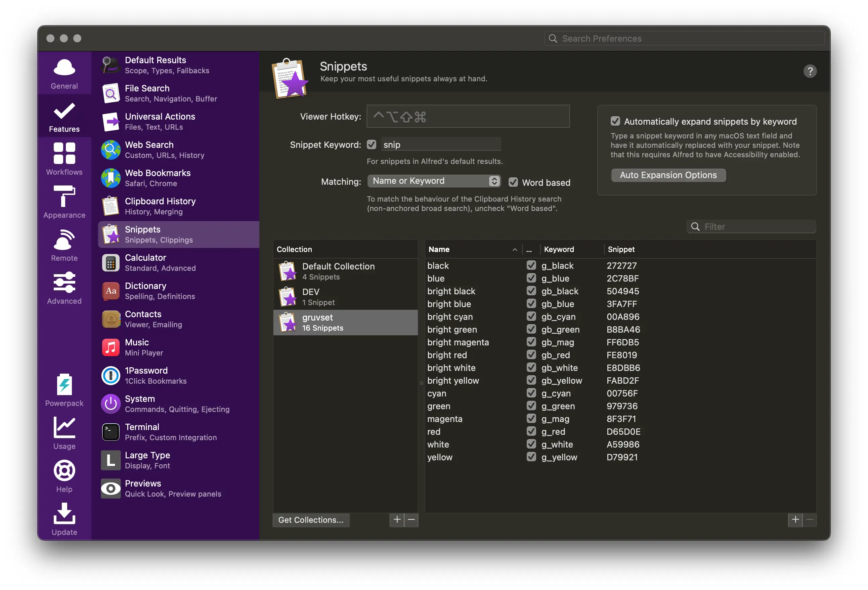
Task: Click the snip keyword text field
Action: pyautogui.click(x=441, y=144)
